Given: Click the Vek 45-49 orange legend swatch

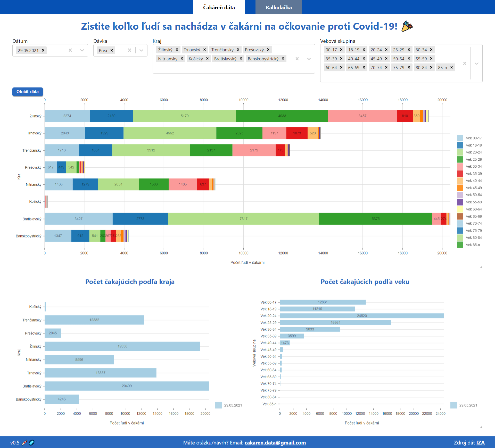Looking at the screenshot, I should pos(460,188).
